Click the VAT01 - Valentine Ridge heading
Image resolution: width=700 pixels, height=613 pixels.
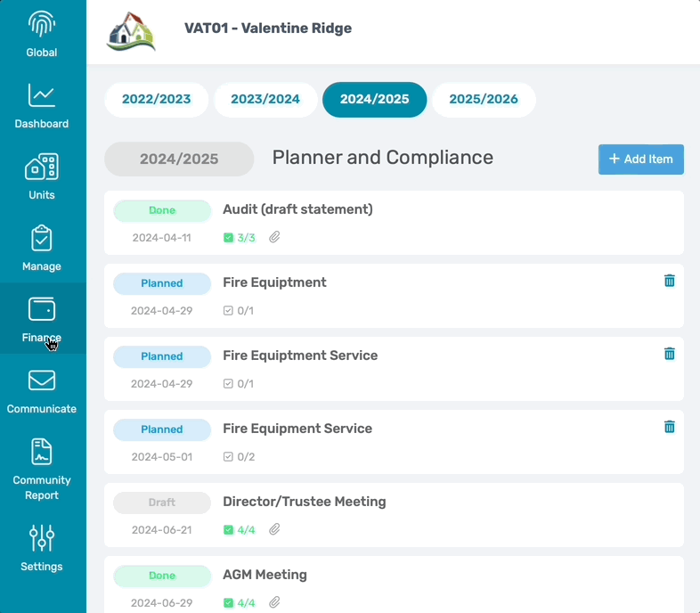pyautogui.click(x=268, y=29)
